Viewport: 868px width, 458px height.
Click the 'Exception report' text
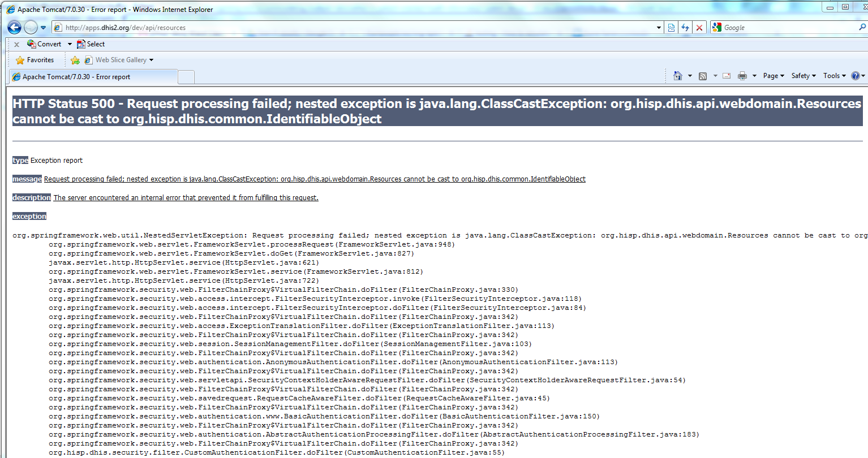click(x=57, y=161)
